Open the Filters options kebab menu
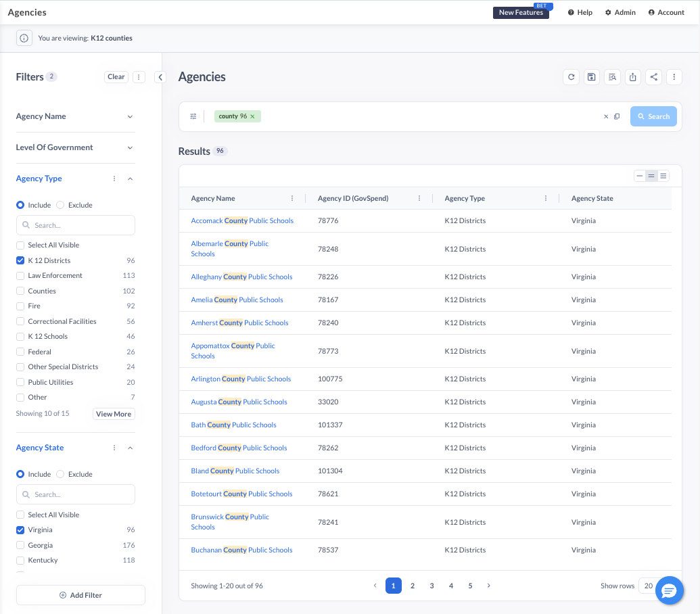Viewport: 700px width, 614px height. 139,77
